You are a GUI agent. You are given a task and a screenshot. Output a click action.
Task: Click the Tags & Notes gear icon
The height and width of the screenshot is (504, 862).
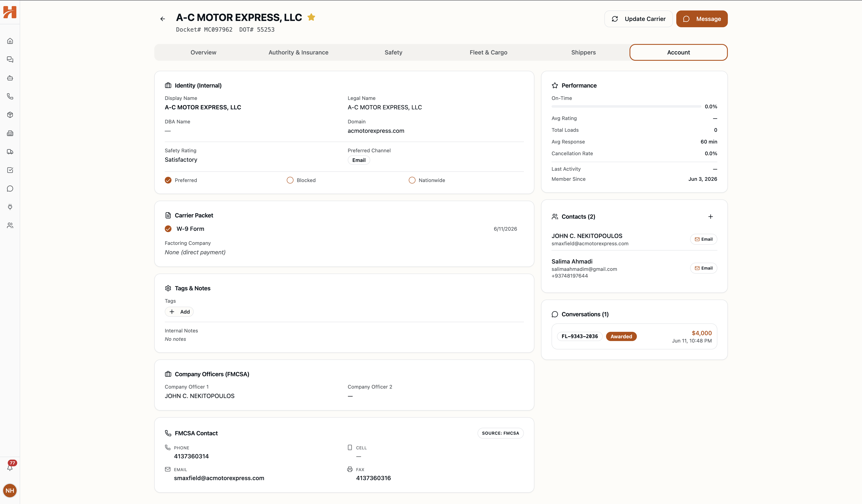coord(168,288)
